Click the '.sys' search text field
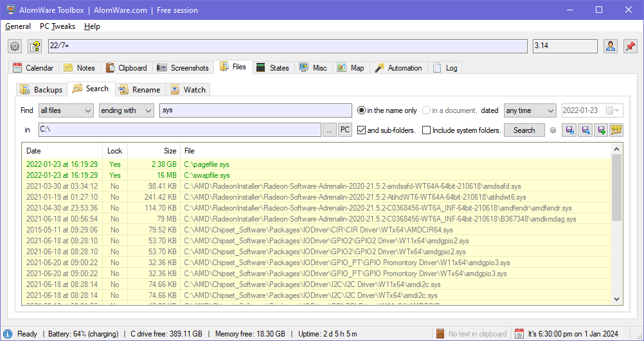The width and height of the screenshot is (644, 341). tap(255, 110)
